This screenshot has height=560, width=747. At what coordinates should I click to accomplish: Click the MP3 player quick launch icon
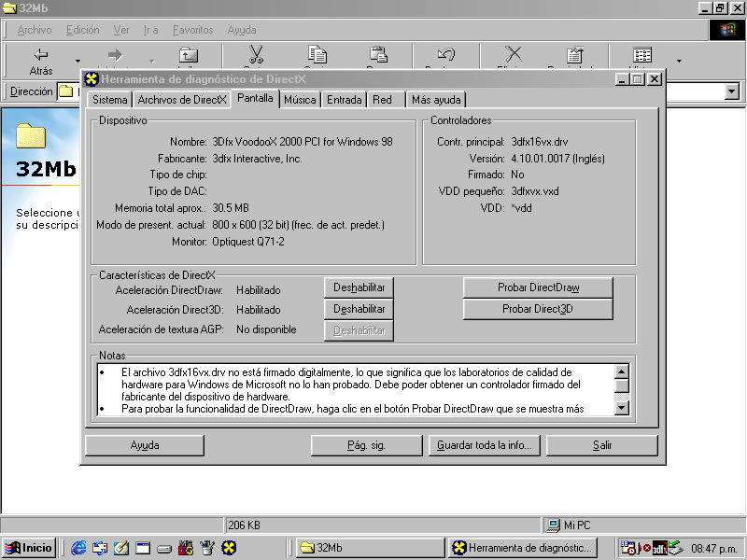(x=186, y=548)
